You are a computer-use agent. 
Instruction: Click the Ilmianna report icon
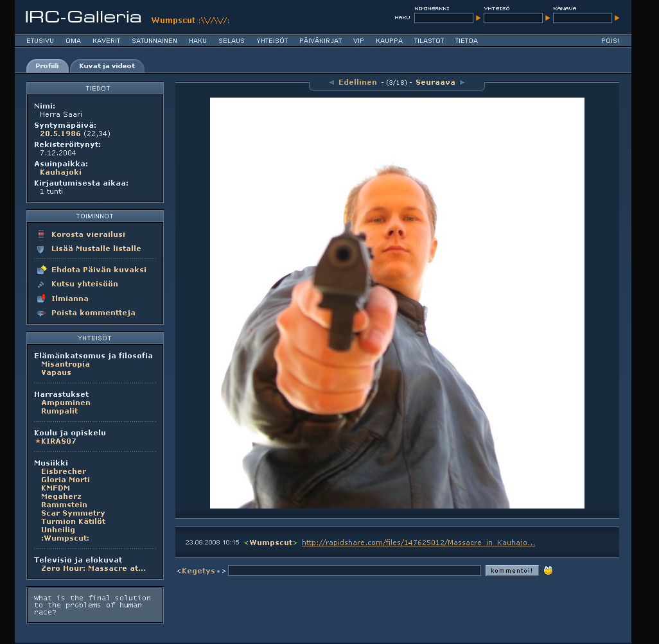[41, 299]
